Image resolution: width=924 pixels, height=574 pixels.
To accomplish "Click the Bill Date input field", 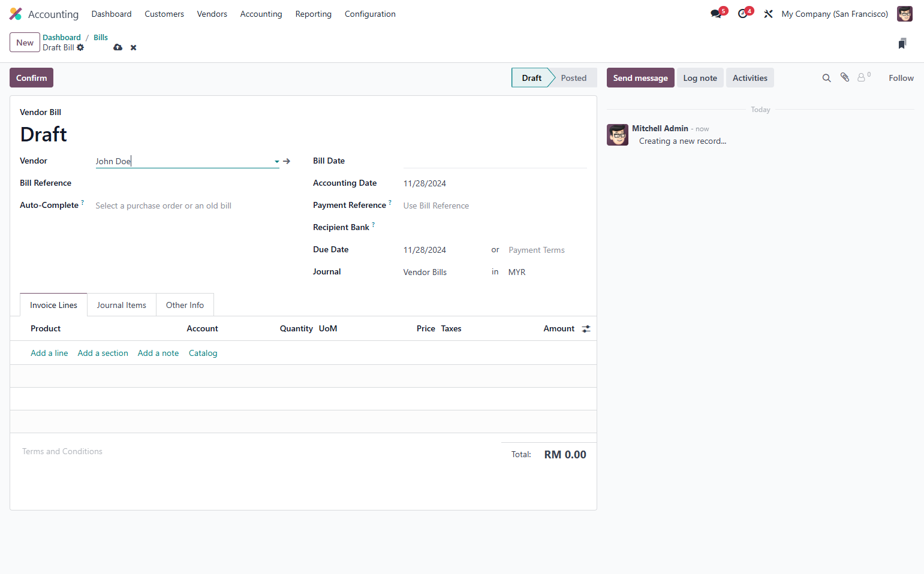I will tap(495, 161).
